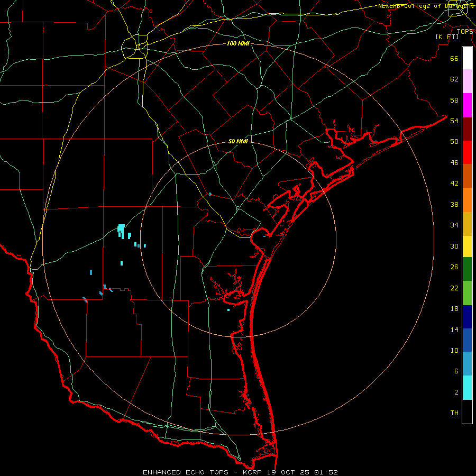Viewport: 476px width, 476px height.
Task: Click the bright red 46-50 legend swatch
Action: point(467,152)
